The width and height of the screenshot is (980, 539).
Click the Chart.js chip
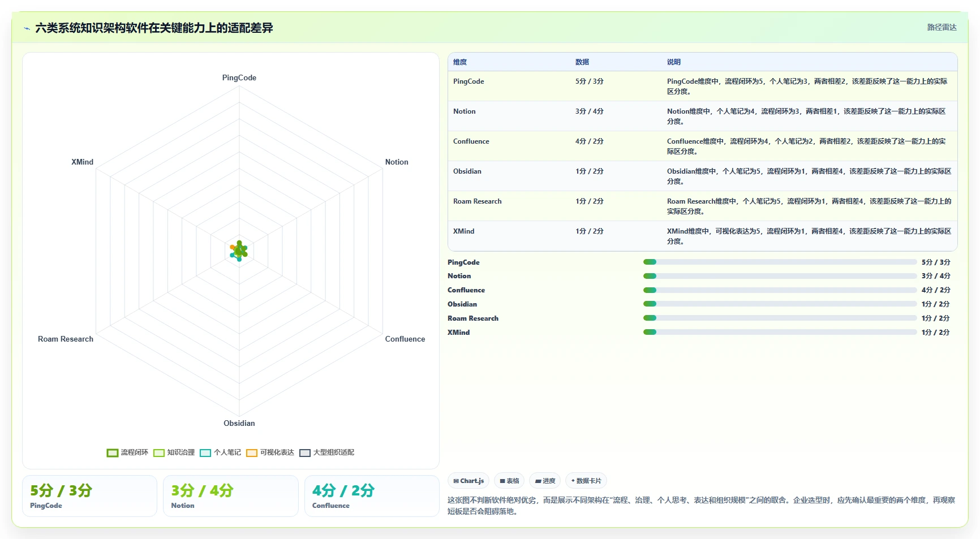(468, 481)
